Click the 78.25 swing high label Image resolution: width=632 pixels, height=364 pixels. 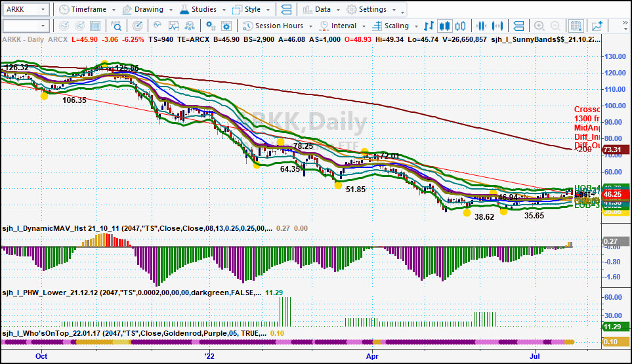coord(303,146)
